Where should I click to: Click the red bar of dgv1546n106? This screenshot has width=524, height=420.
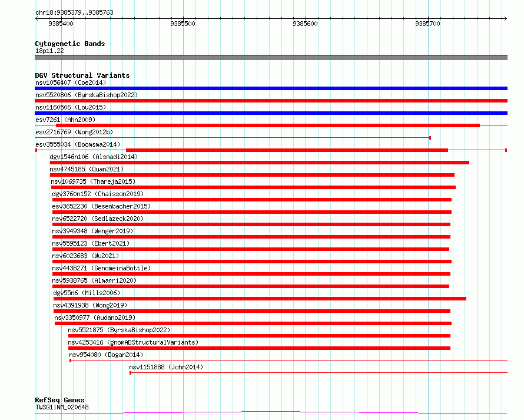click(x=259, y=163)
